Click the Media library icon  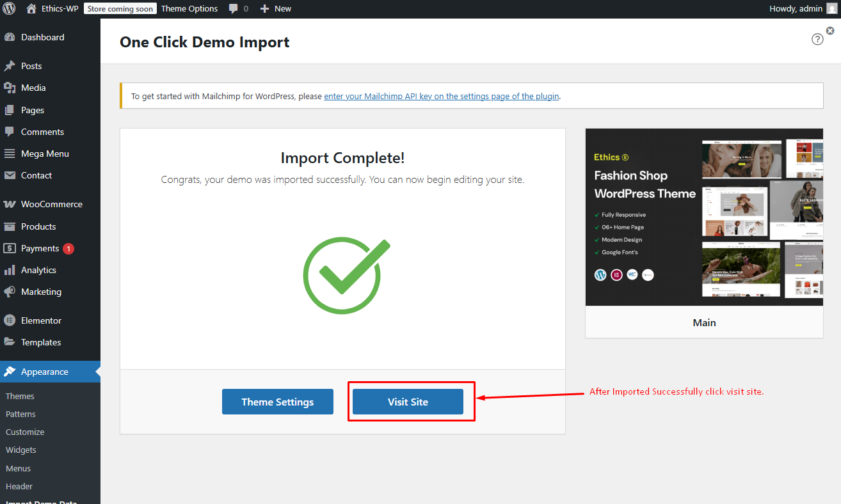pos(10,88)
